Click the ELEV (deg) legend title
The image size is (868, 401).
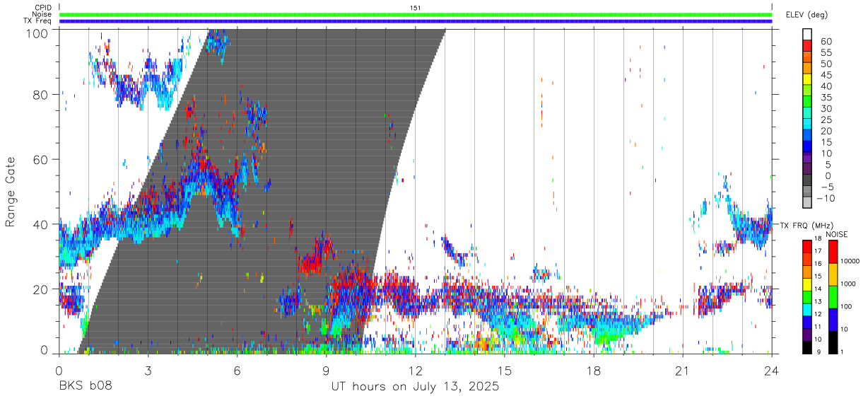(x=807, y=14)
